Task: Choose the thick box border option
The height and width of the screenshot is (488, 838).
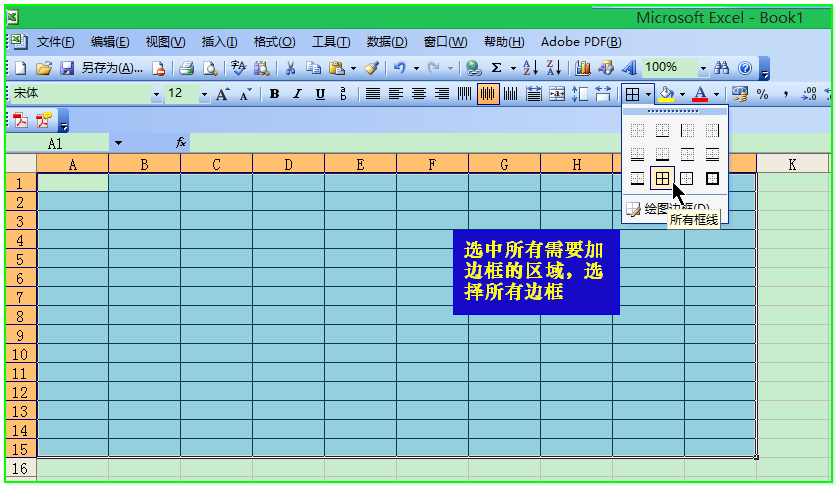Action: click(712, 178)
